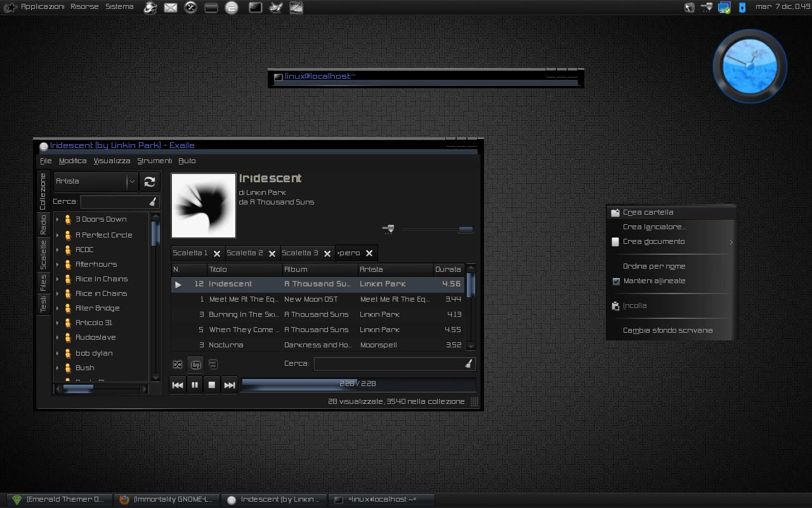Sort playlist by the Album column header
The image size is (812, 508).
[x=320, y=269]
